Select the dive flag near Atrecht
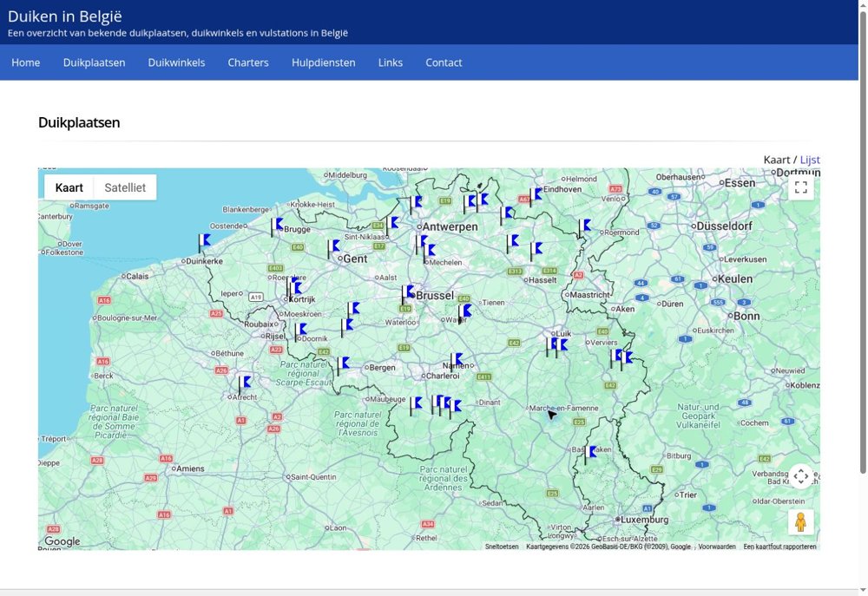This screenshot has width=868, height=596. (x=244, y=384)
